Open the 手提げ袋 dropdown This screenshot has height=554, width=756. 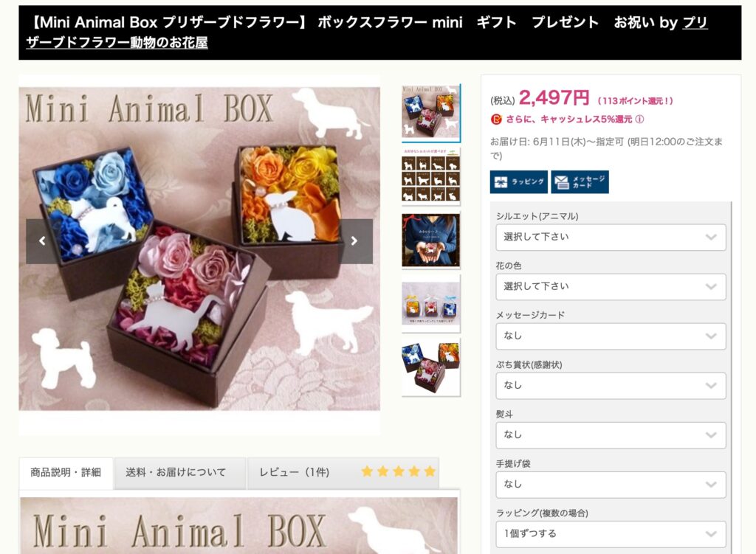pos(611,485)
